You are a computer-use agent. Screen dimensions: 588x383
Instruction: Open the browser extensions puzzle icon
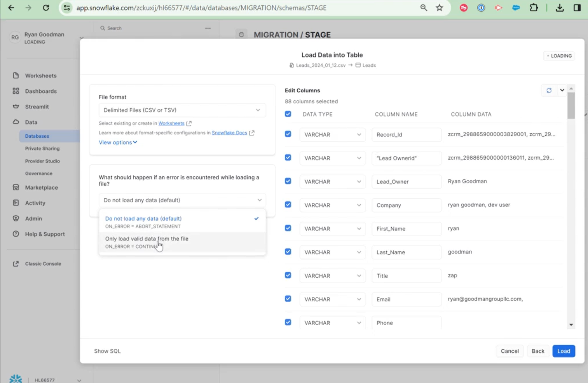click(534, 8)
